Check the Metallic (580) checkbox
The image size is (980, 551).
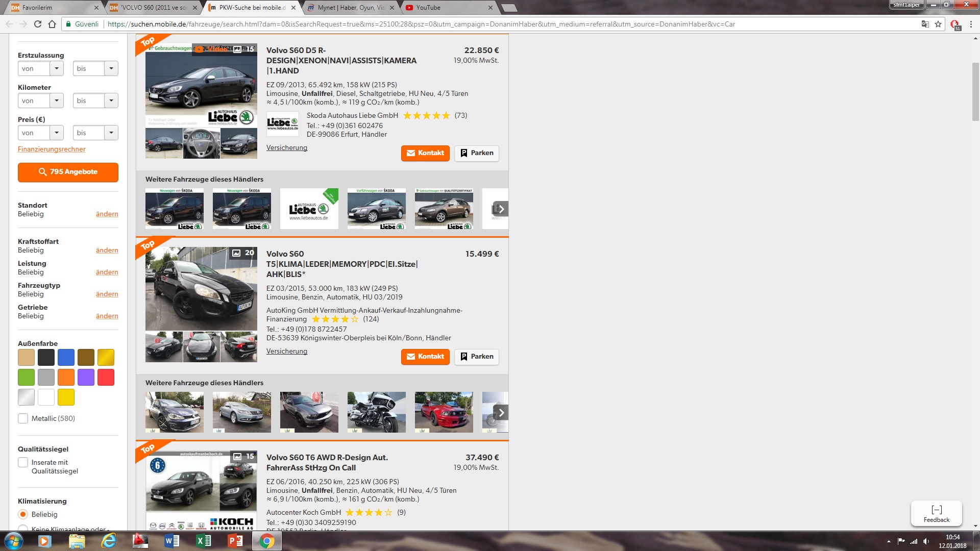[x=23, y=418]
